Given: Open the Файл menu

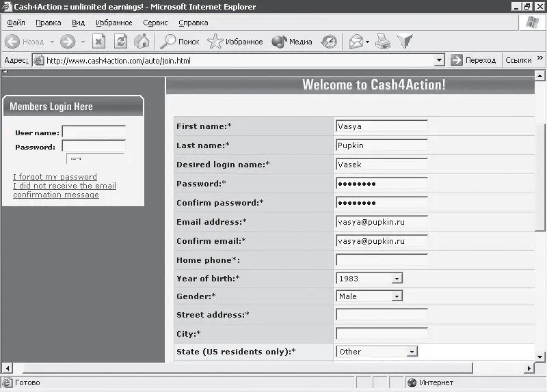Looking at the screenshot, I should (16, 23).
